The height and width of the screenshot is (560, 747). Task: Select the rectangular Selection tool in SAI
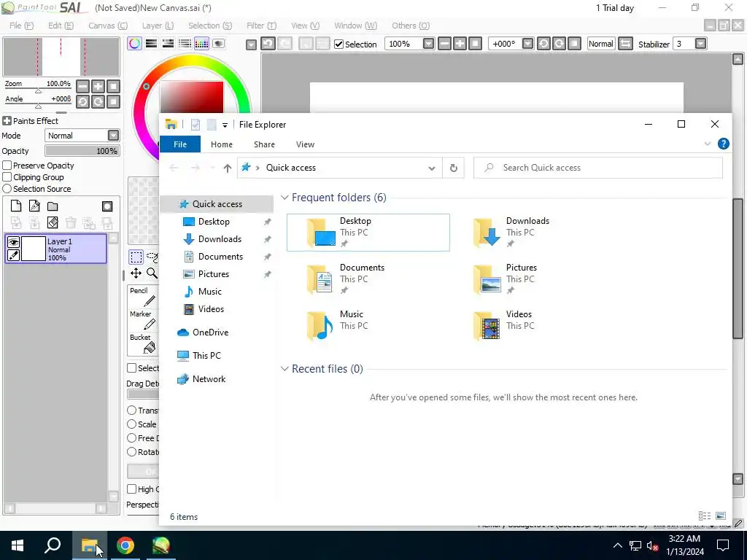(x=136, y=257)
